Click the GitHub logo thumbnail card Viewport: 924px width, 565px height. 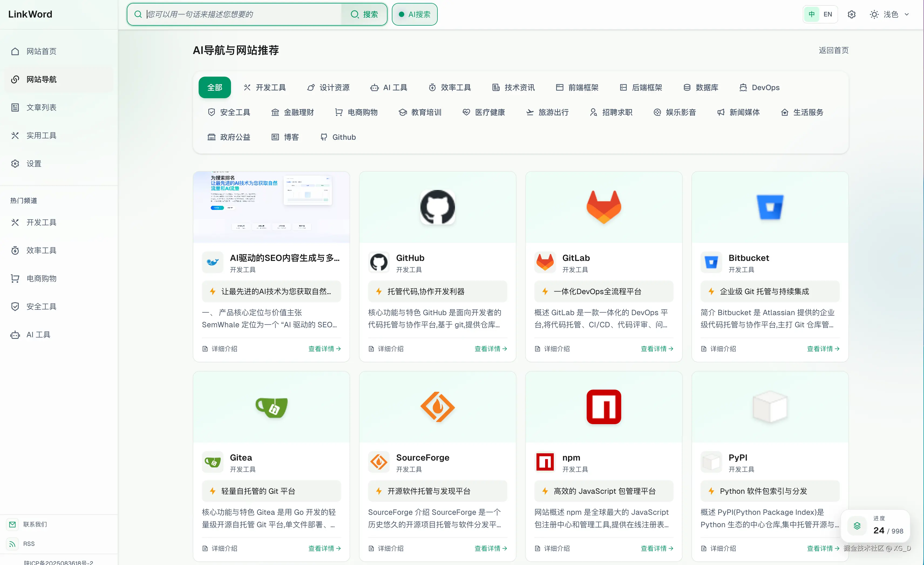pyautogui.click(x=437, y=207)
